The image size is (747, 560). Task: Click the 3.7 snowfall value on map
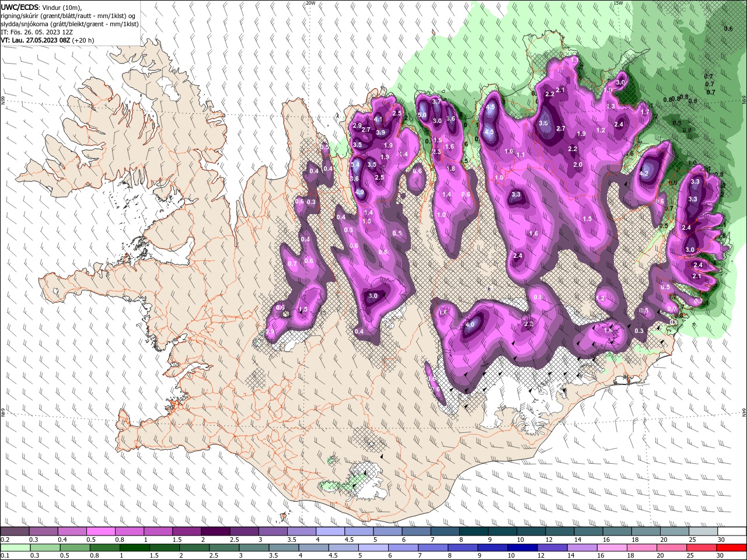437,101
